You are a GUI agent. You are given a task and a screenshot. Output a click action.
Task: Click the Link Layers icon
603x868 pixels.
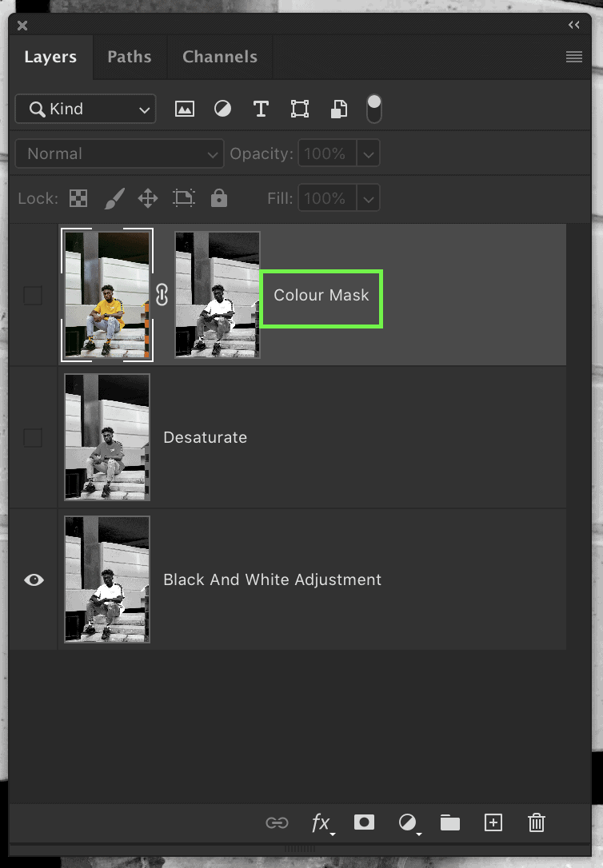[277, 822]
